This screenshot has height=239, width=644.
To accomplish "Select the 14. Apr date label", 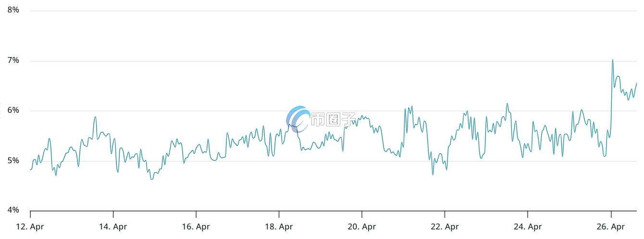I will pyautogui.click(x=113, y=227).
